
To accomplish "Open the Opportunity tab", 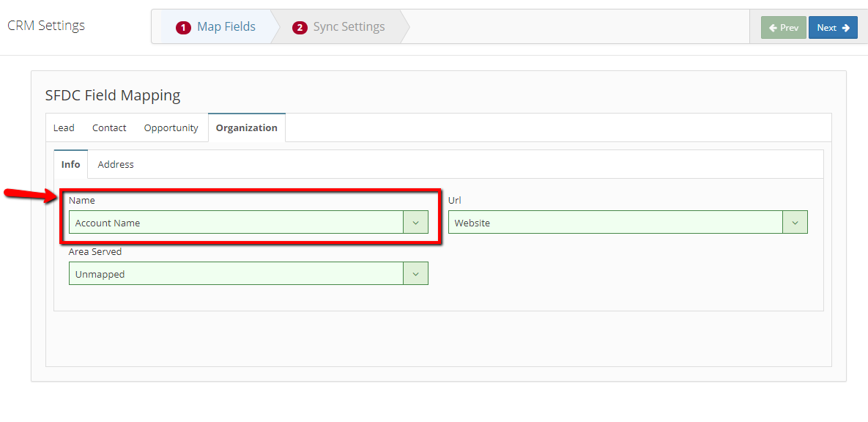I will tap(171, 128).
